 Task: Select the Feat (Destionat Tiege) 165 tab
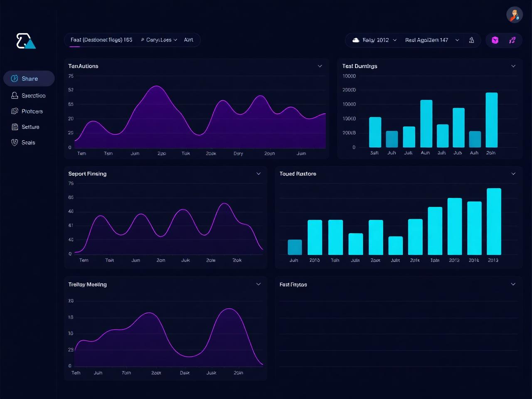click(x=101, y=40)
